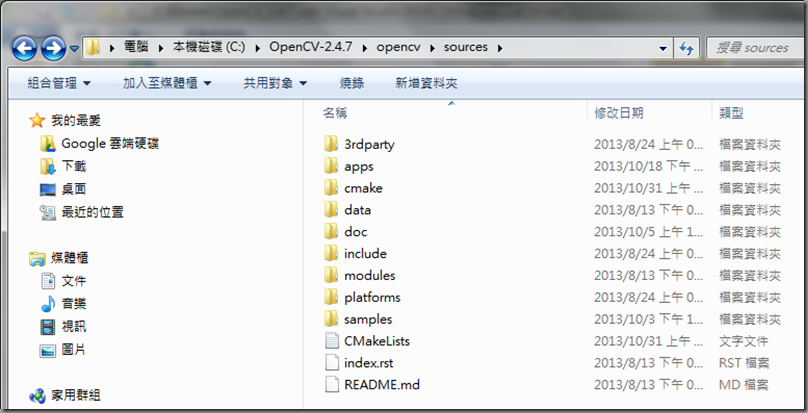808x413 pixels.
Task: Click the 搜尋 sources search field
Action: [x=755, y=48]
